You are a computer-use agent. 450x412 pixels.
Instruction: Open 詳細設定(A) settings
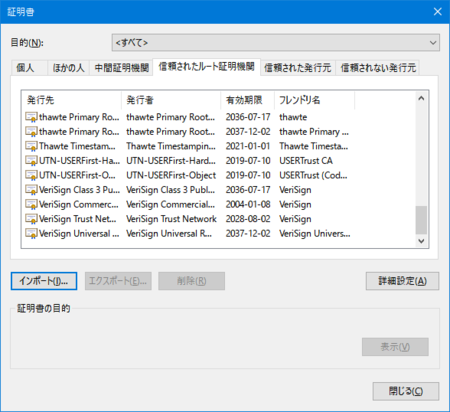(x=402, y=281)
